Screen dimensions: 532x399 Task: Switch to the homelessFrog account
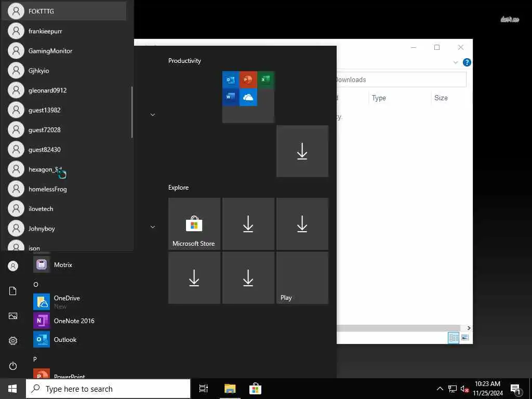click(x=64, y=189)
